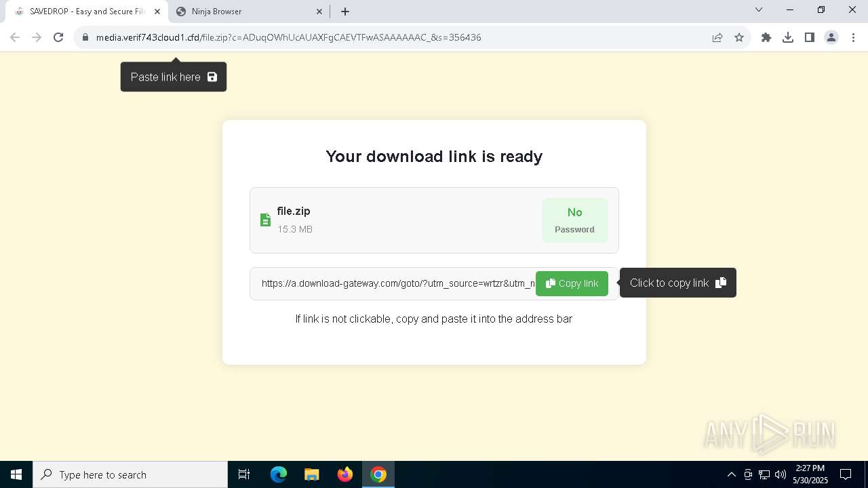This screenshot has height=488, width=868.
Task: Open a new browser tab
Action: point(345,12)
